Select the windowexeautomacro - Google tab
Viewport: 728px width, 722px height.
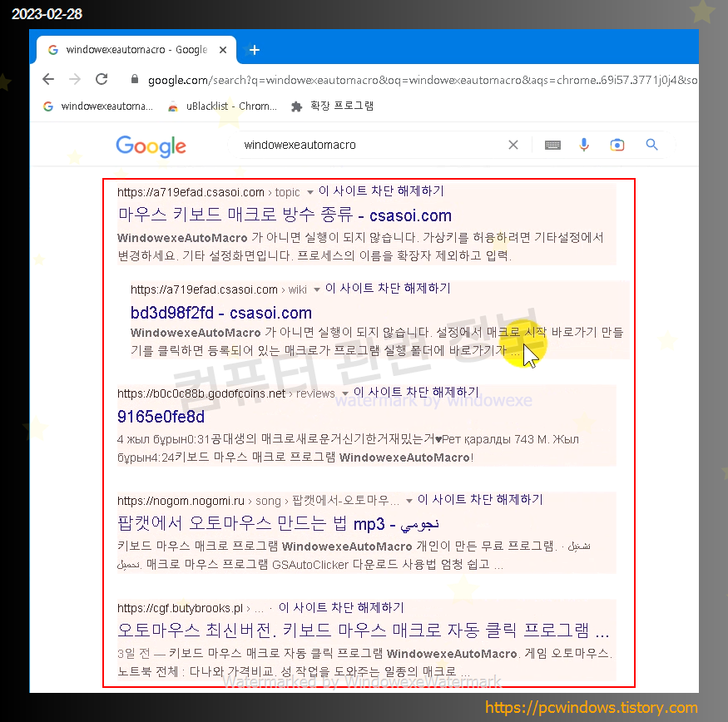coord(136,50)
